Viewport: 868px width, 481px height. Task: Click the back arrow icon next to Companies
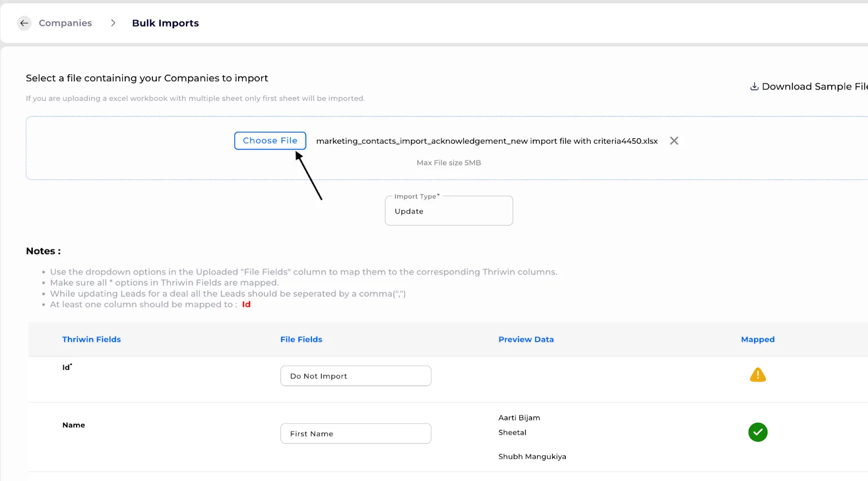click(24, 23)
